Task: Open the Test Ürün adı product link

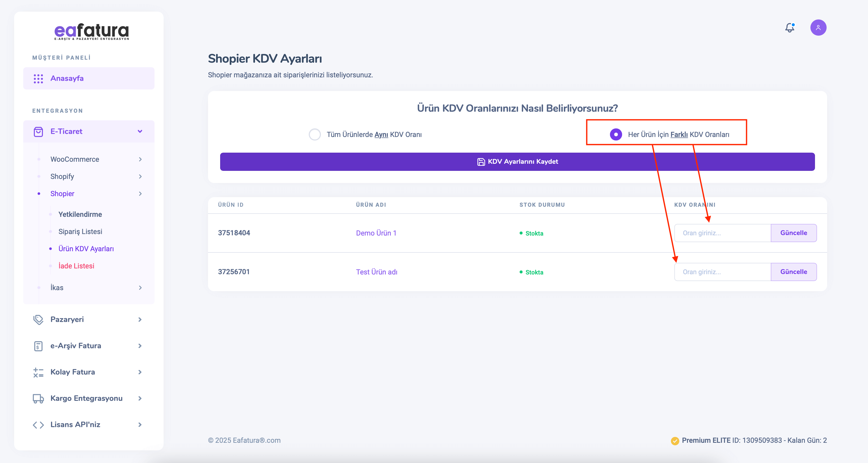Action: (376, 272)
